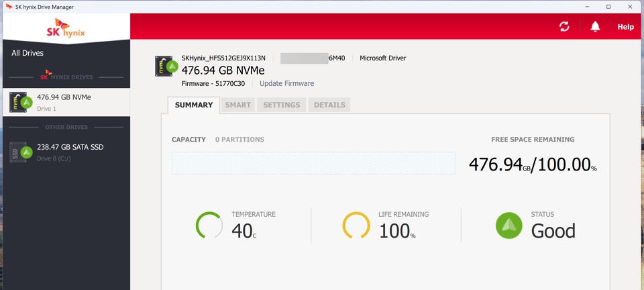
Task: Minimize the Drive Manager window
Action: tap(587, 7)
